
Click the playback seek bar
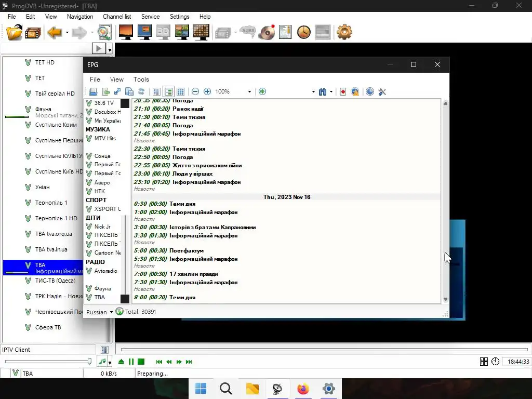(x=324, y=350)
